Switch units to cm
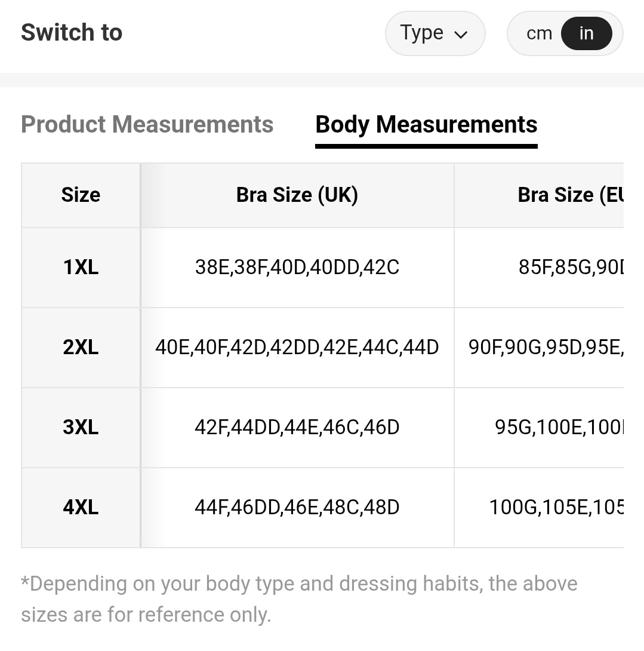The width and height of the screenshot is (644, 651). (539, 33)
